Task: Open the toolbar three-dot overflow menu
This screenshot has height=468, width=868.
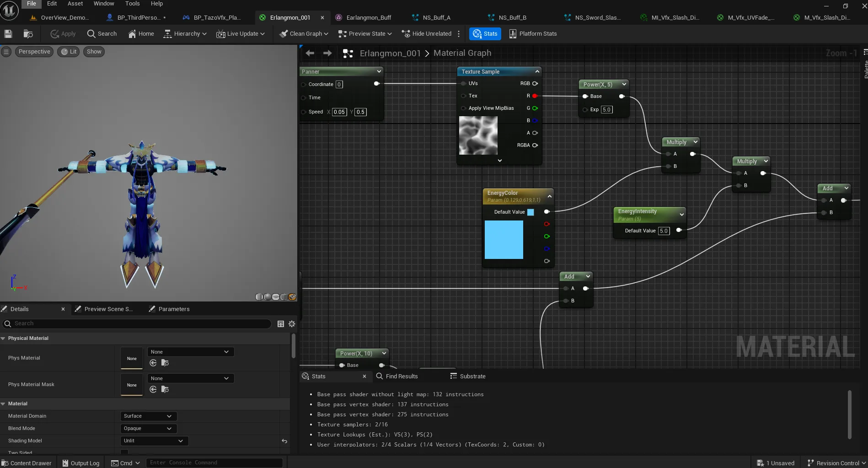Action: point(459,34)
